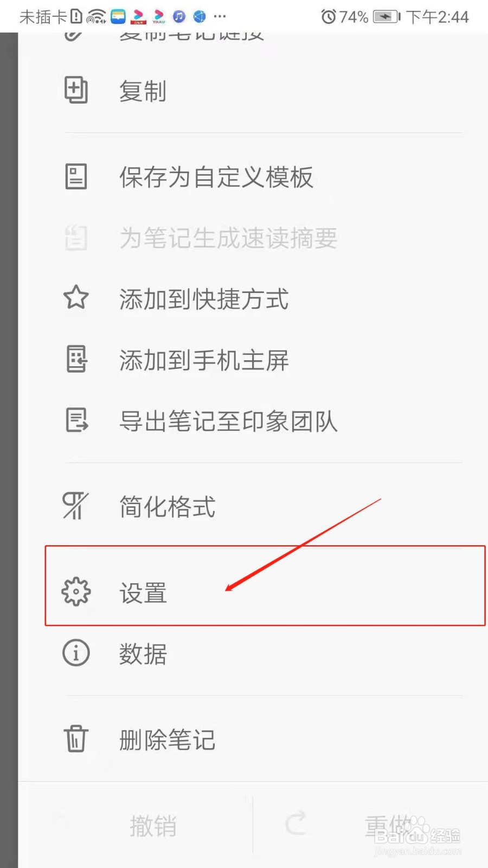Click the simplify formatting icon
The image size is (488, 868).
pyautogui.click(x=75, y=506)
